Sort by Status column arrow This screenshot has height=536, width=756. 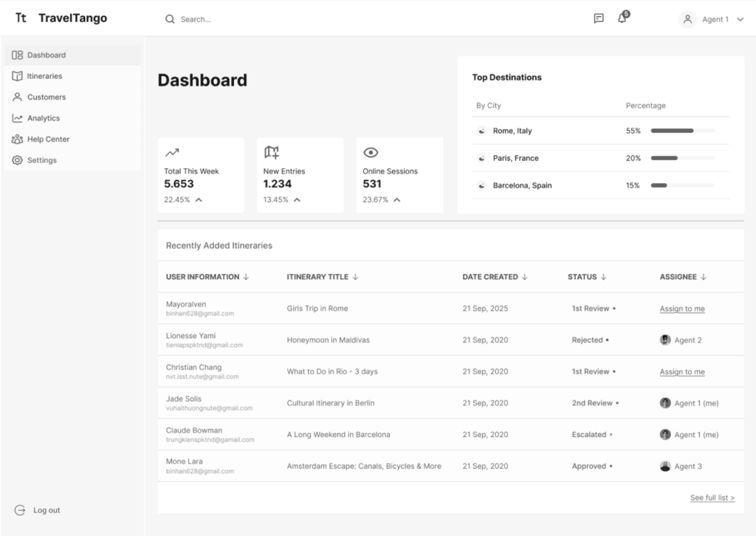[x=603, y=277]
